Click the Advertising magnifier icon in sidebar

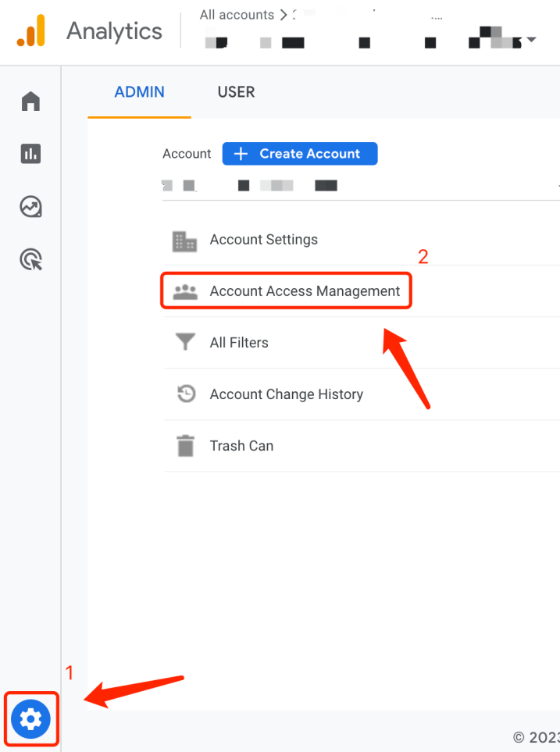tap(30, 259)
